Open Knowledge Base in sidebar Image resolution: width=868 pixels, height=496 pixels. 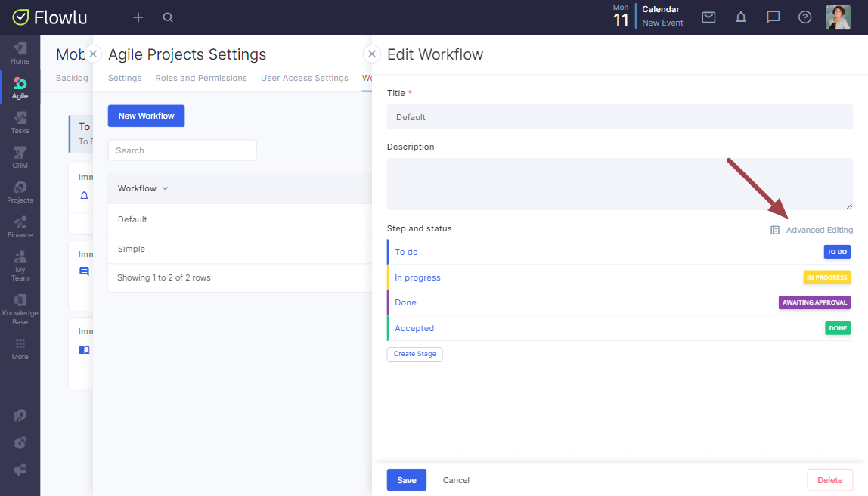click(20, 308)
